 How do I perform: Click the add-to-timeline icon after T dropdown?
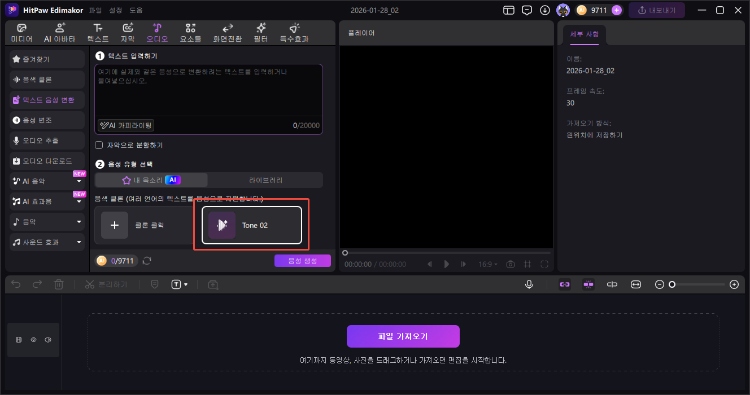pyautogui.click(x=213, y=285)
